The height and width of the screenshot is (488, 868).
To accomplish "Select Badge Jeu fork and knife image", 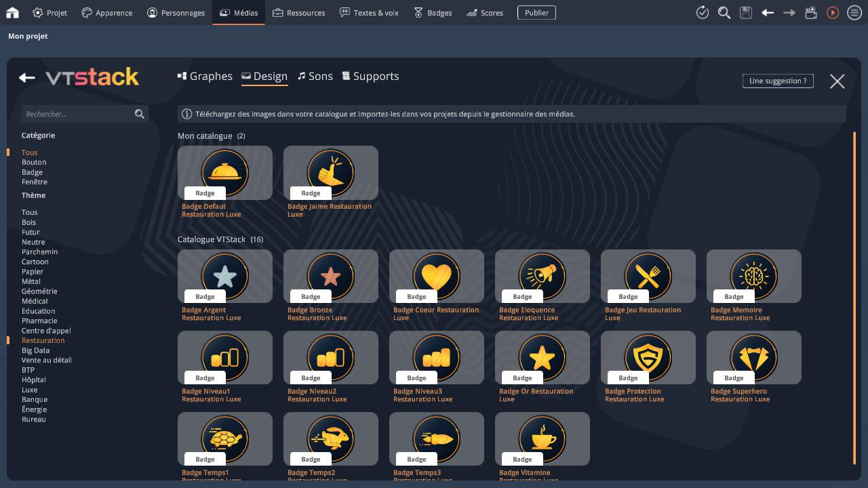I will 648,276.
